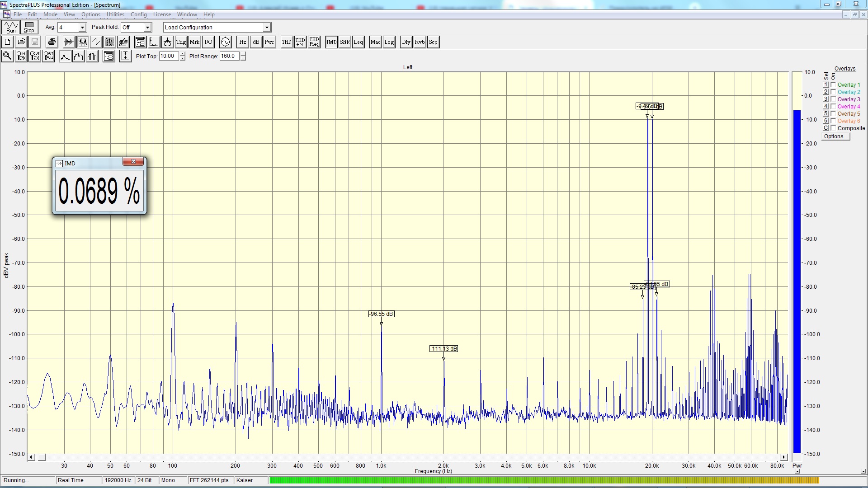This screenshot has width=868, height=488.
Task: Toggle the IMD utility button
Action: click(x=331, y=42)
